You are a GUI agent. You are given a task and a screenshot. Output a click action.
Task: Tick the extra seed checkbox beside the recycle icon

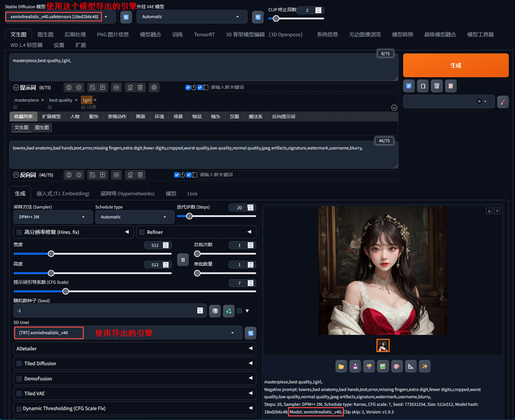(239, 311)
